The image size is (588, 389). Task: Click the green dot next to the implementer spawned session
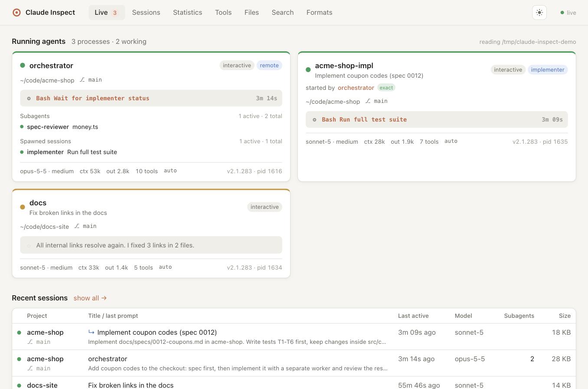pos(22,152)
